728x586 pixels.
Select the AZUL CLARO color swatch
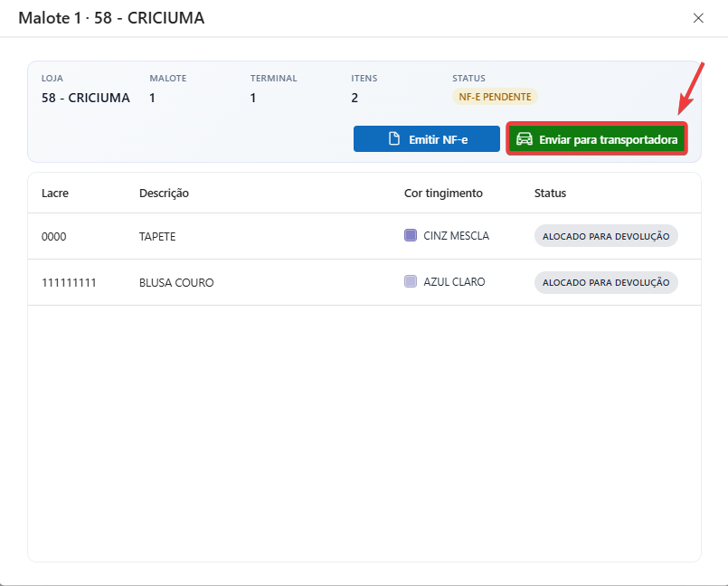coord(411,282)
